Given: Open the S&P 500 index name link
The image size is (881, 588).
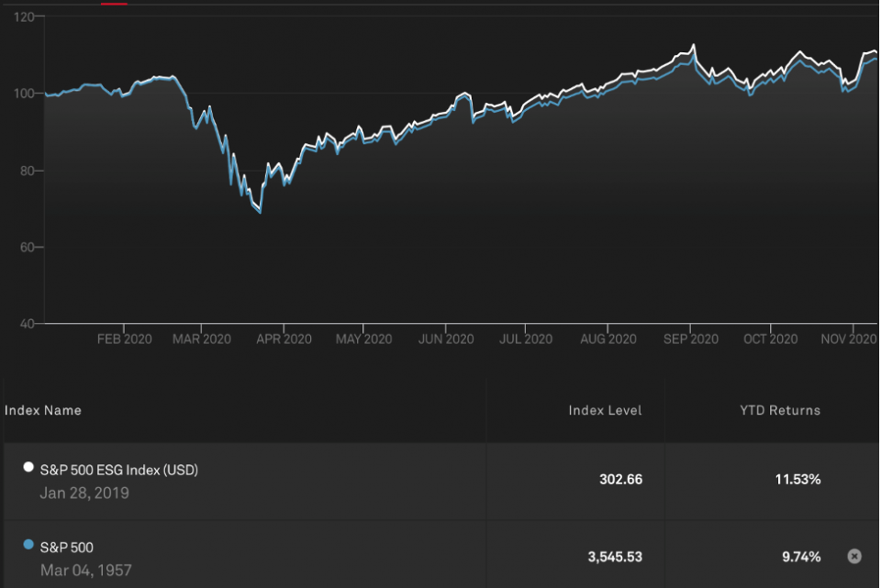Looking at the screenshot, I should coord(66,548).
